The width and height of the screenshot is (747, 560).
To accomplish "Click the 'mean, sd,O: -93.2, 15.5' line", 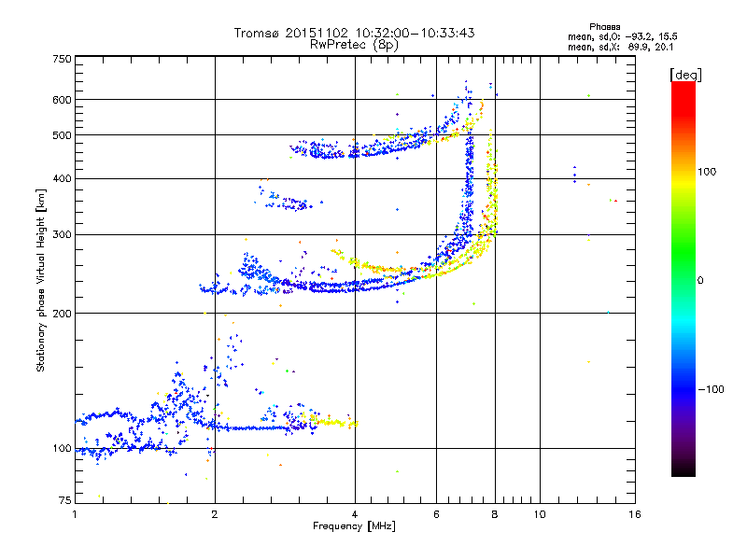I will 623,36.
